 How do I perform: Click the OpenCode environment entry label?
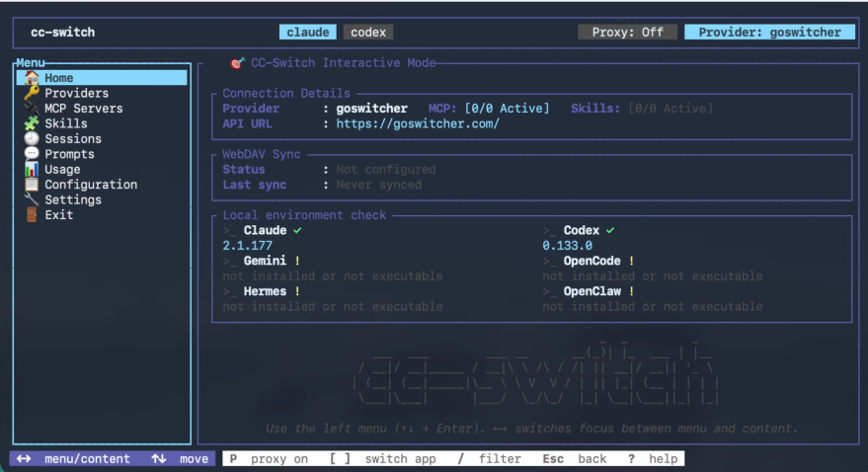coord(592,261)
